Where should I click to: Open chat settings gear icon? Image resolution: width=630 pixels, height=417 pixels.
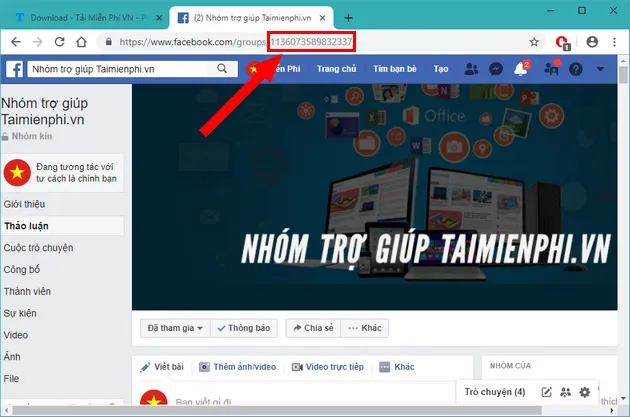[x=585, y=392]
